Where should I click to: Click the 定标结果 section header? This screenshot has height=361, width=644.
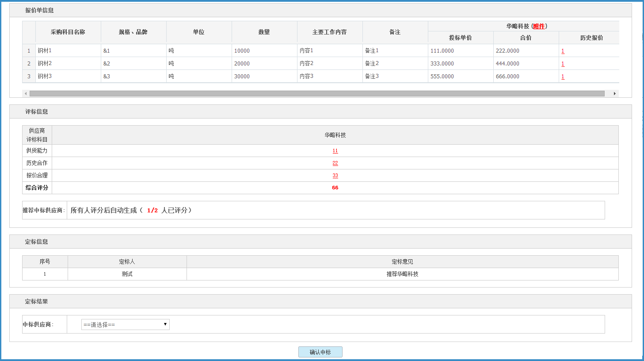tap(320, 301)
